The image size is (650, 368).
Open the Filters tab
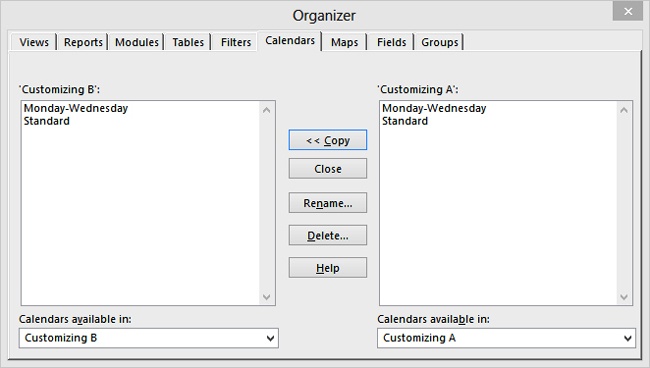pyautogui.click(x=235, y=42)
